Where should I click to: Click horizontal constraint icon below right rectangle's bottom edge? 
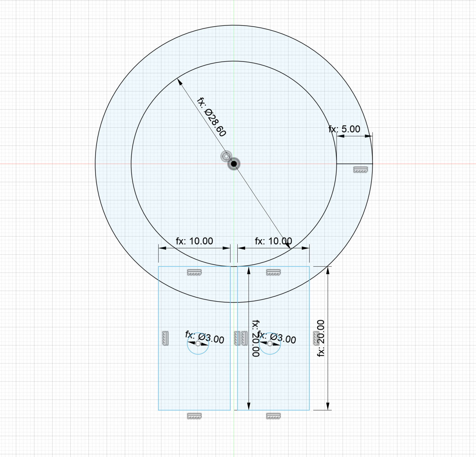pyautogui.click(x=273, y=416)
